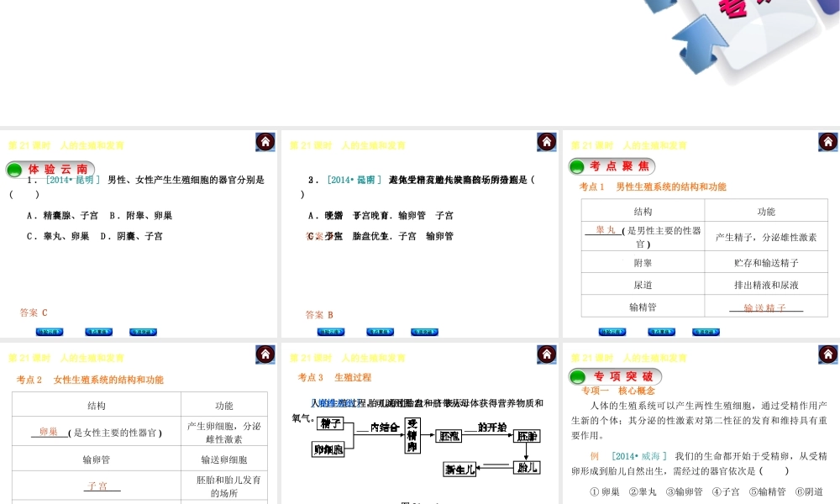The image size is (840, 504).
Task: Choose option A. 精囊腺、子宫
Action: pyautogui.click(x=62, y=215)
